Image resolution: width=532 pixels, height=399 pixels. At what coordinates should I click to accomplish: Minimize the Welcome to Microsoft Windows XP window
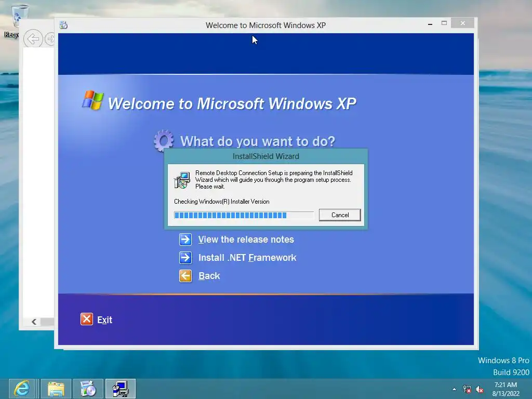click(x=430, y=23)
